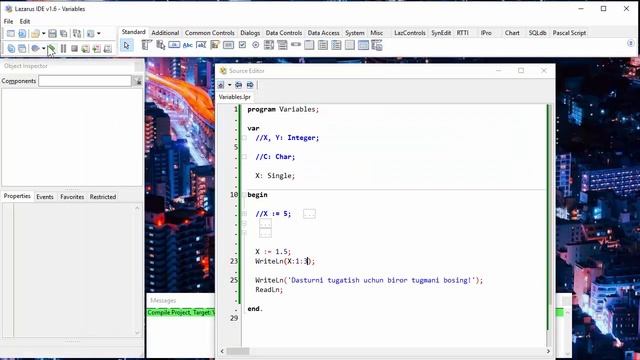This screenshot has width=640, height=360.
Task: Pick TScrollBar component from palette
Action: point(296,45)
